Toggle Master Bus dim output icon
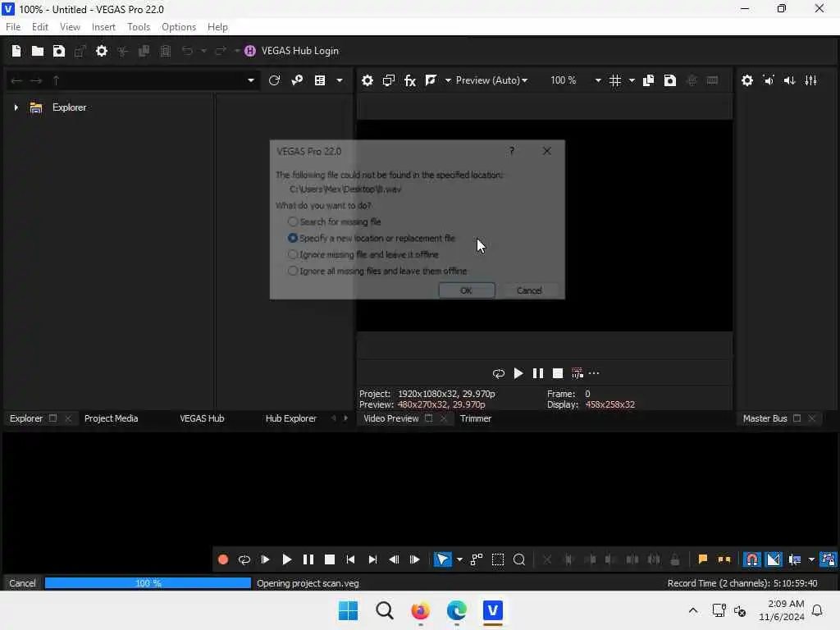The height and width of the screenshot is (630, 840). [790, 80]
